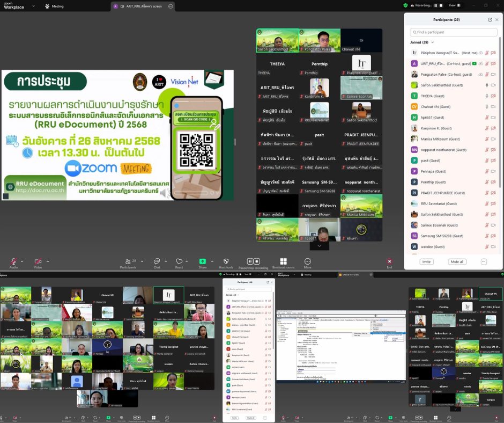Toggle Saifon Sekkhunthod's microphone in participant list
Image resolution: width=504 pixels, height=423 pixels.
(x=487, y=85)
